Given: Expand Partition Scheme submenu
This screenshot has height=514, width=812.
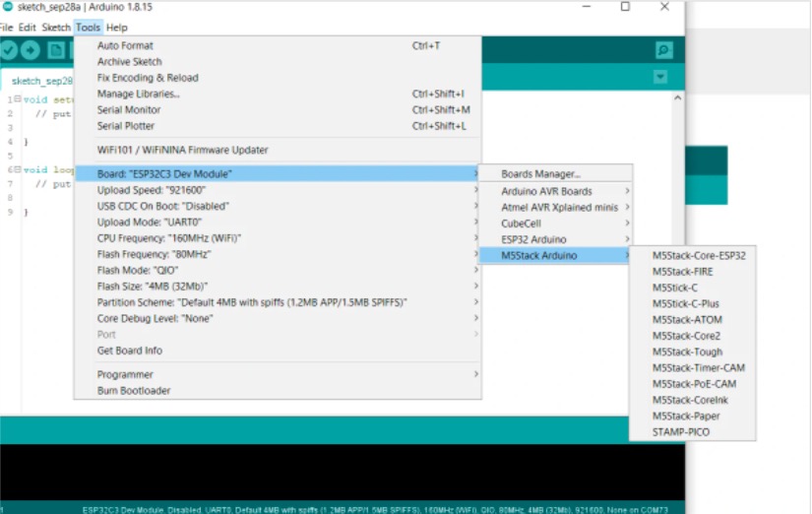Looking at the screenshot, I should click(x=279, y=302).
